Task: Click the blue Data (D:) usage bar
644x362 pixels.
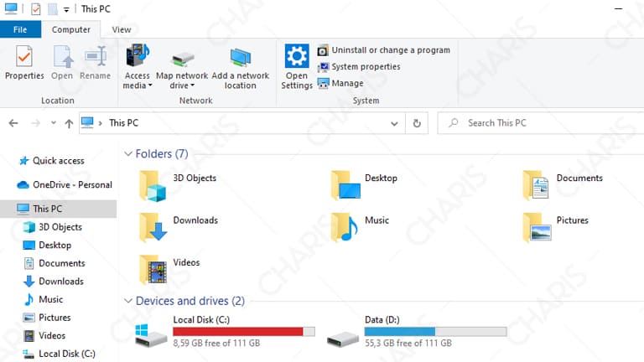Action: tap(435, 332)
